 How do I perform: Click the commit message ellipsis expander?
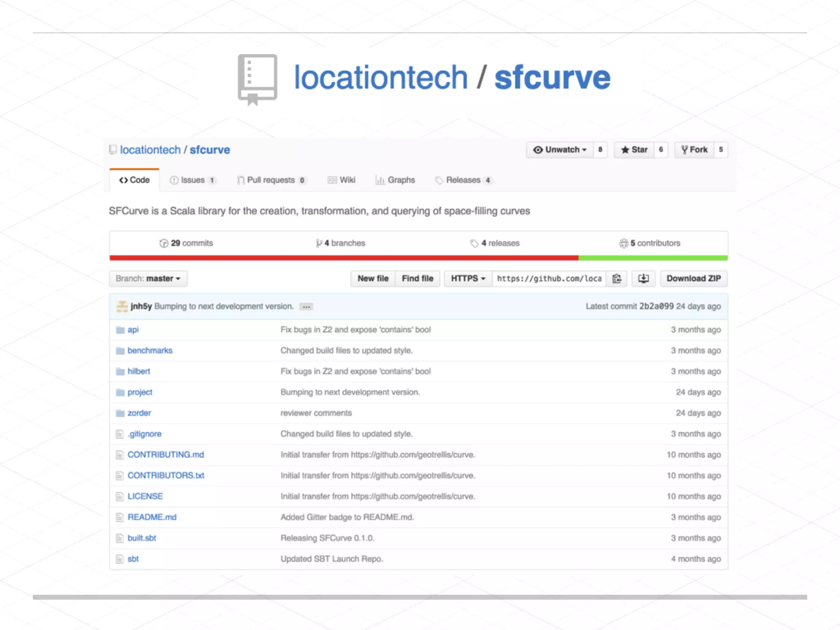(x=306, y=307)
